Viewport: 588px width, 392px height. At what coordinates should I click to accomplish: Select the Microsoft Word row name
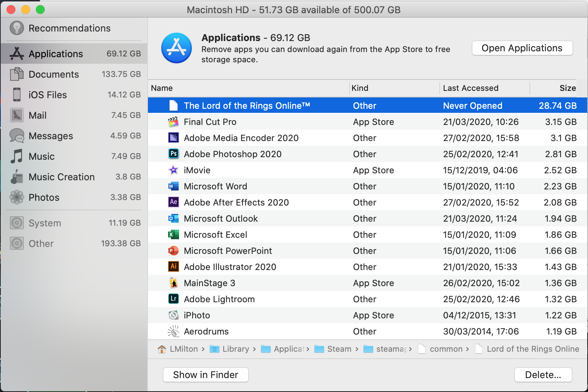pyautogui.click(x=215, y=186)
